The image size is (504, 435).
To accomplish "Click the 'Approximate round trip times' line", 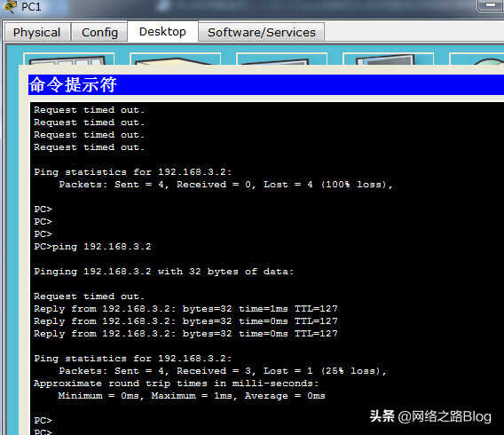I will 177,384.
